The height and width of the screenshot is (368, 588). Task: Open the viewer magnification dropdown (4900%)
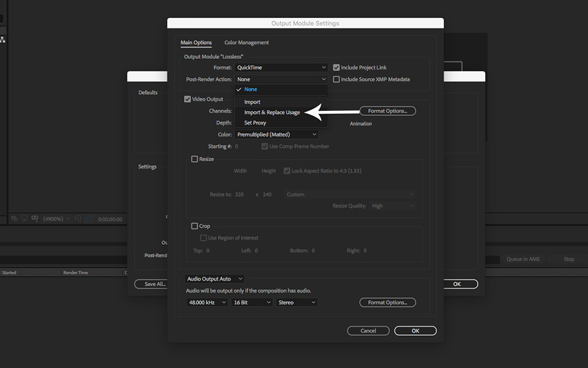pyautogui.click(x=58, y=219)
